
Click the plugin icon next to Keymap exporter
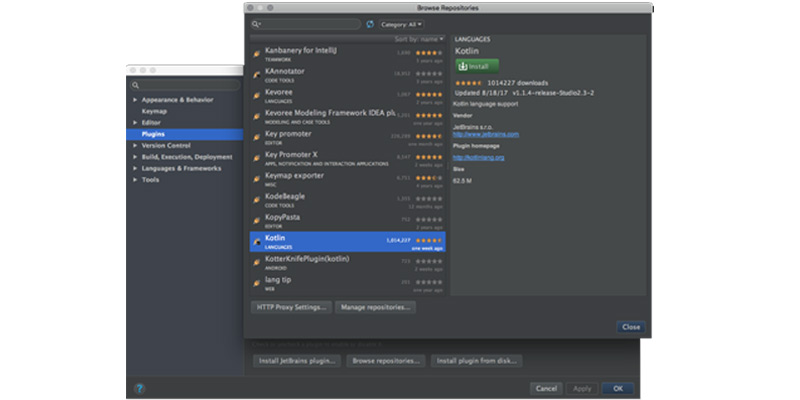(x=257, y=179)
